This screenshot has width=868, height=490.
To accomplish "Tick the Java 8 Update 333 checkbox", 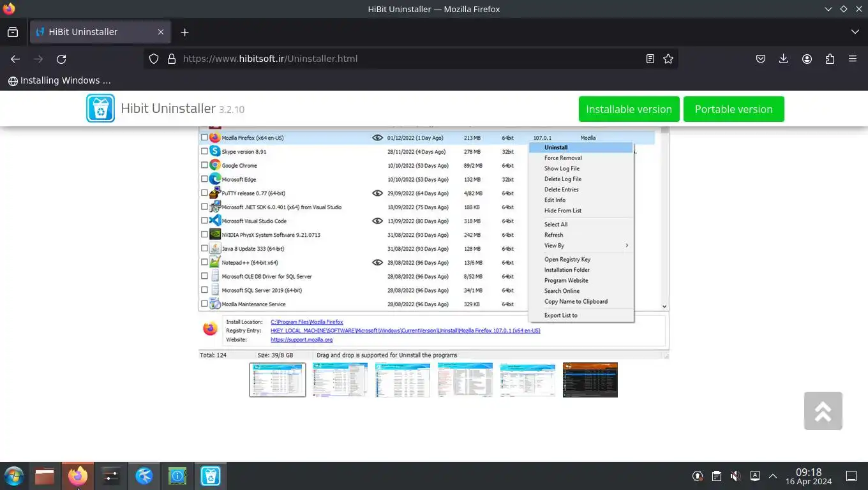I will pos(204,249).
